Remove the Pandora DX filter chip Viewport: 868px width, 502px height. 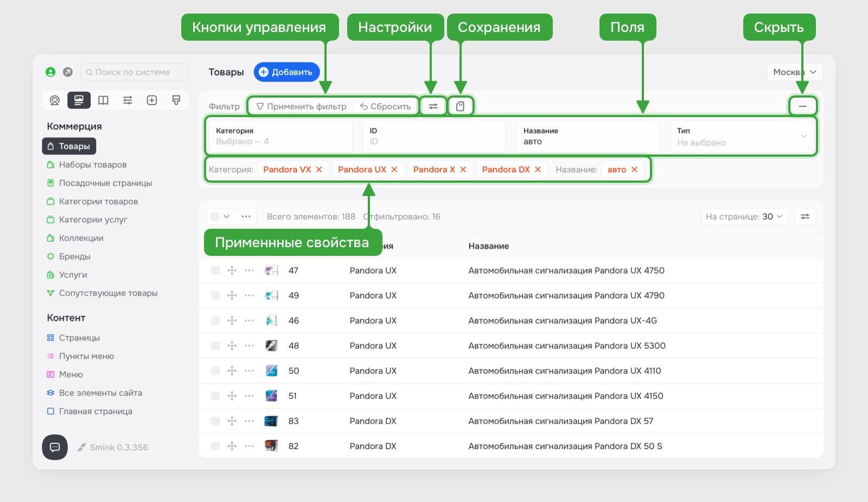(x=538, y=170)
